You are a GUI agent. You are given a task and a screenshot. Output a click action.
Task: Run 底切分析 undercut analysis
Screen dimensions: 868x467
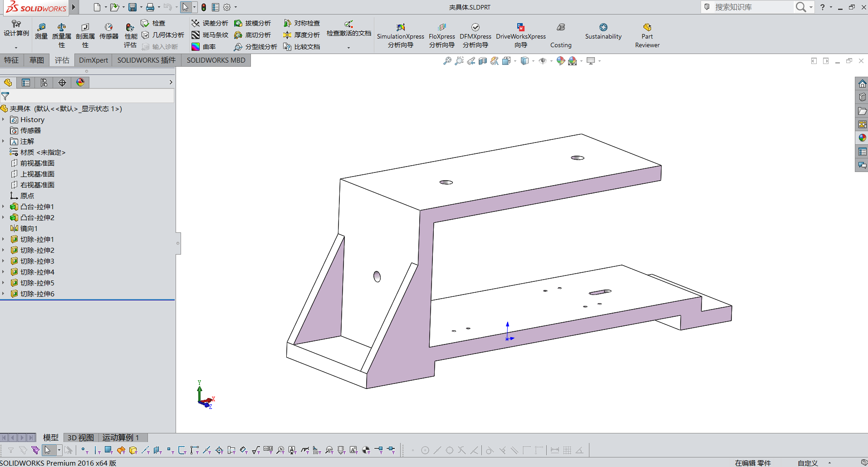tap(253, 35)
